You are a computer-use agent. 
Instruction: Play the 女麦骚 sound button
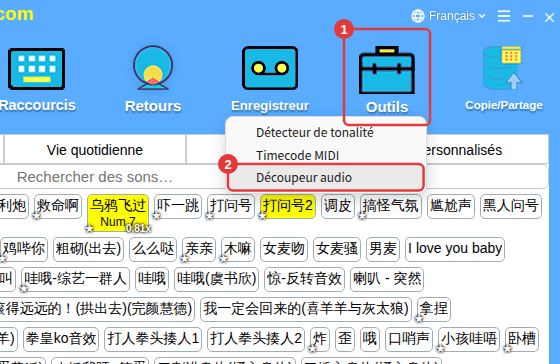[x=337, y=249]
